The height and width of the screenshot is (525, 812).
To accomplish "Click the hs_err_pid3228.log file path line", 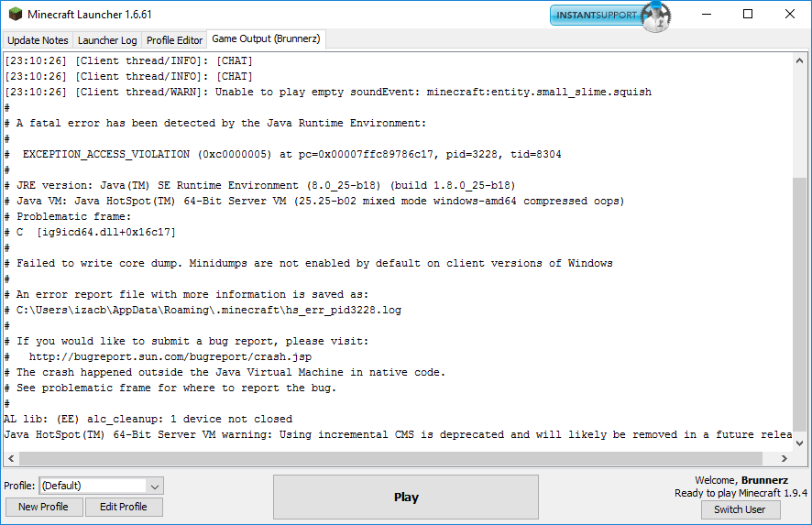I will point(203,310).
